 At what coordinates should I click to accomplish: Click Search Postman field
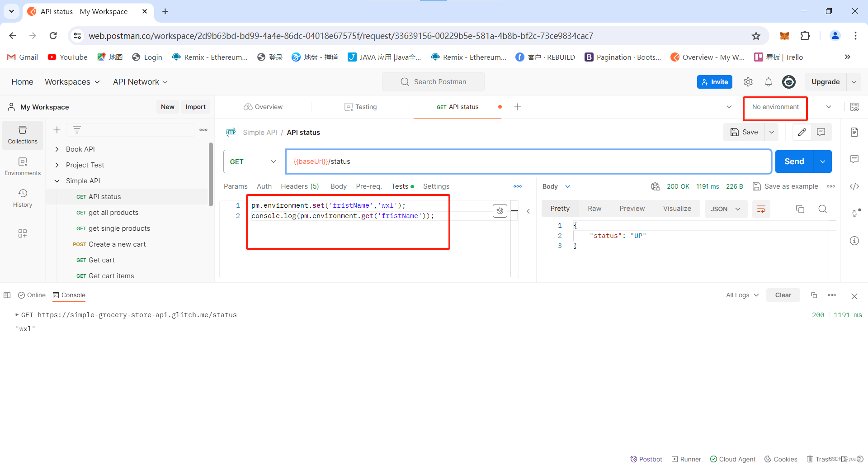[434, 82]
